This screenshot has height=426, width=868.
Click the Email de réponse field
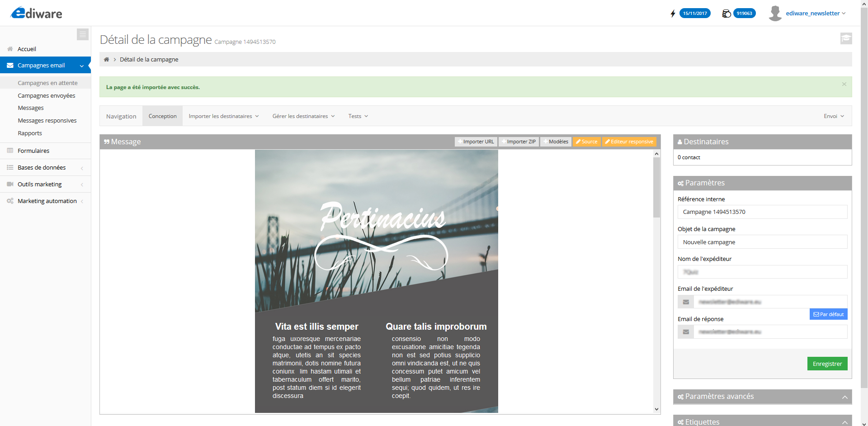click(771, 331)
